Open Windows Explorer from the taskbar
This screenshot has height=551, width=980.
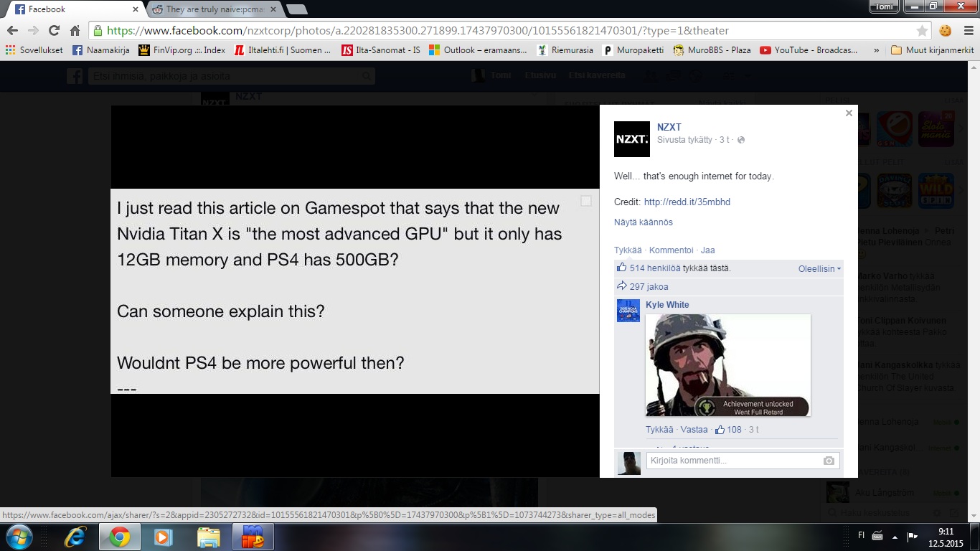point(208,537)
